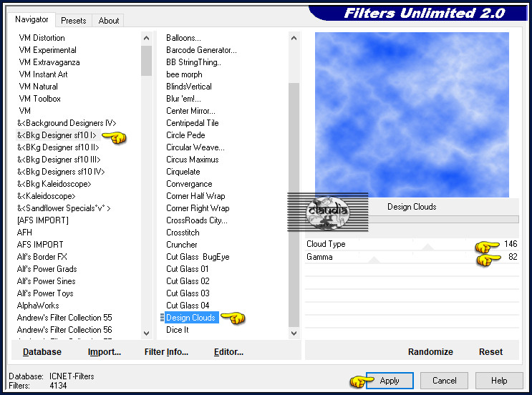The image size is (532, 395).
Task: Choose the bee morph filter
Action: pyautogui.click(x=184, y=74)
